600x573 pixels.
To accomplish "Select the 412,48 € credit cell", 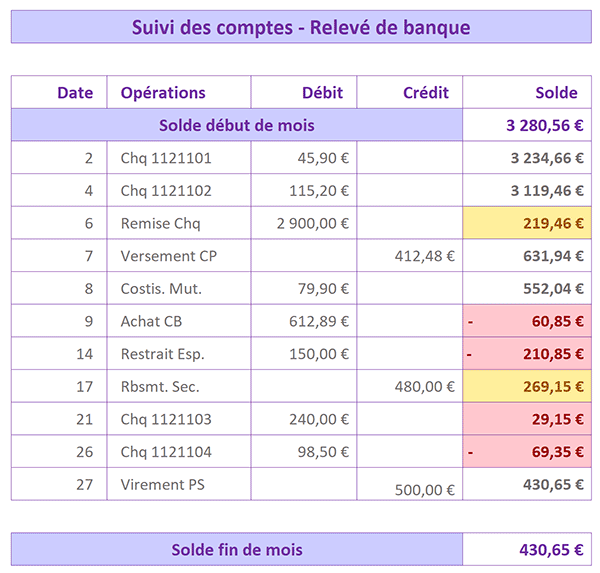I will coord(409,256).
